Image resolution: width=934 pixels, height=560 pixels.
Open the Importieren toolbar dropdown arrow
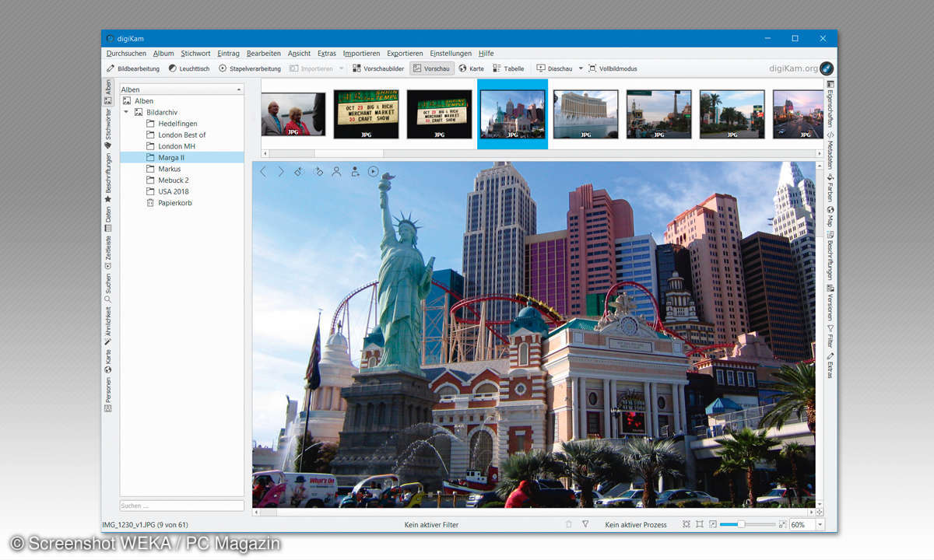coord(341,68)
